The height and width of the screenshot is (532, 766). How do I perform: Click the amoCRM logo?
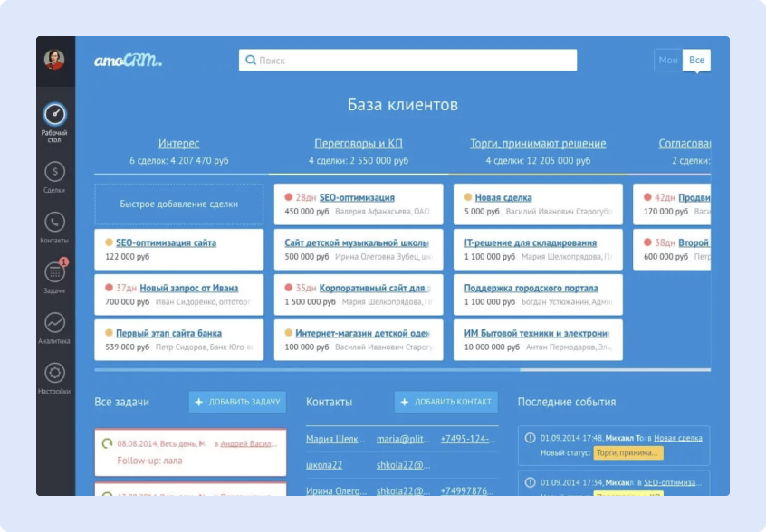128,60
